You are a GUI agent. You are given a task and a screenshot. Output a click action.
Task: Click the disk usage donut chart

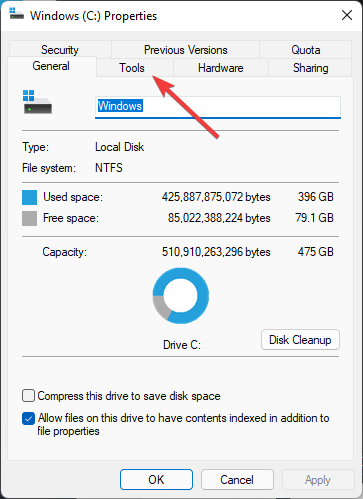[181, 296]
